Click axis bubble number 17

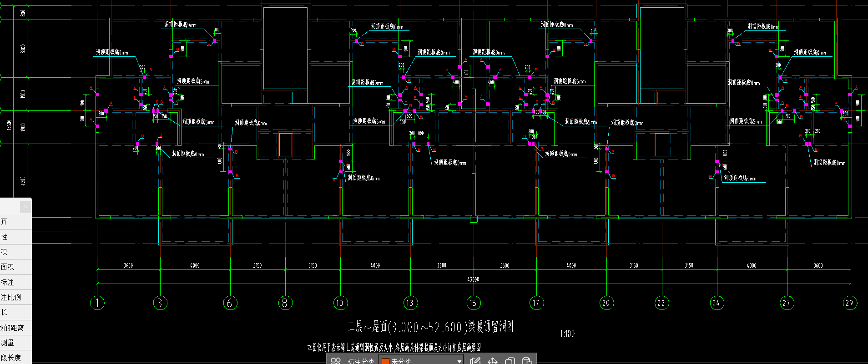[536, 303]
